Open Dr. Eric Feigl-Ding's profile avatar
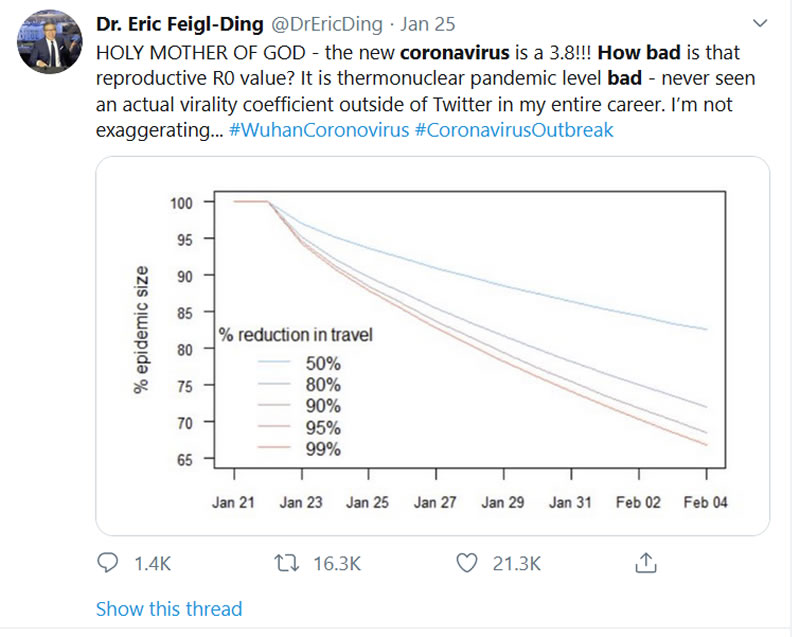Viewport: 800px width, 637px height. click(x=49, y=44)
